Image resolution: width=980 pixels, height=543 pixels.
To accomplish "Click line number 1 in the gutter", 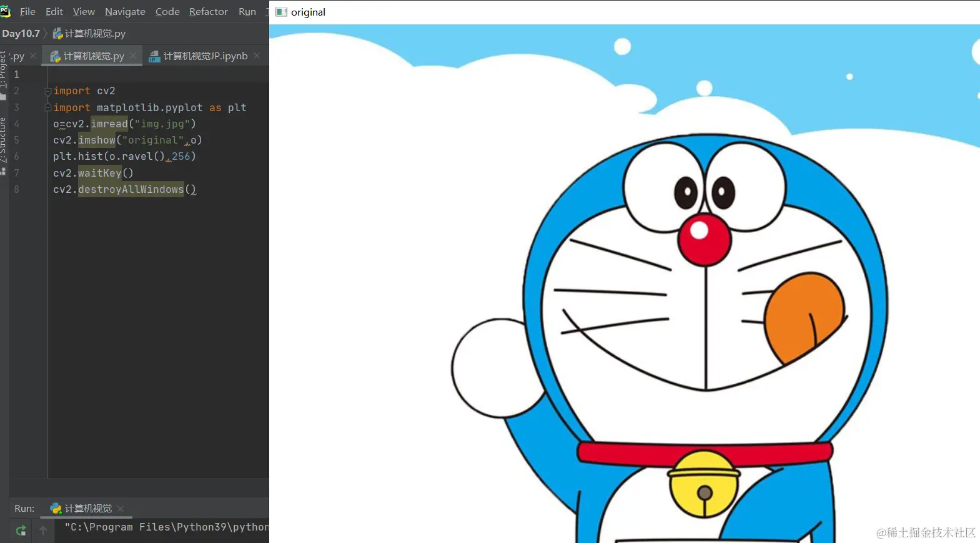I will pos(17,74).
